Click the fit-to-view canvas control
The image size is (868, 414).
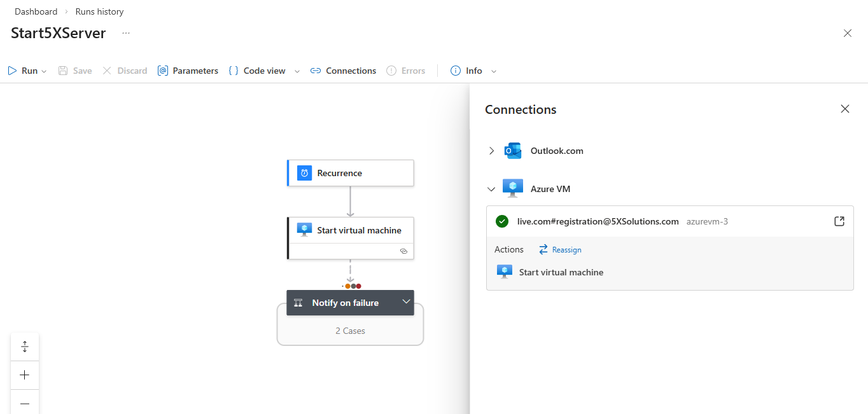[25, 347]
